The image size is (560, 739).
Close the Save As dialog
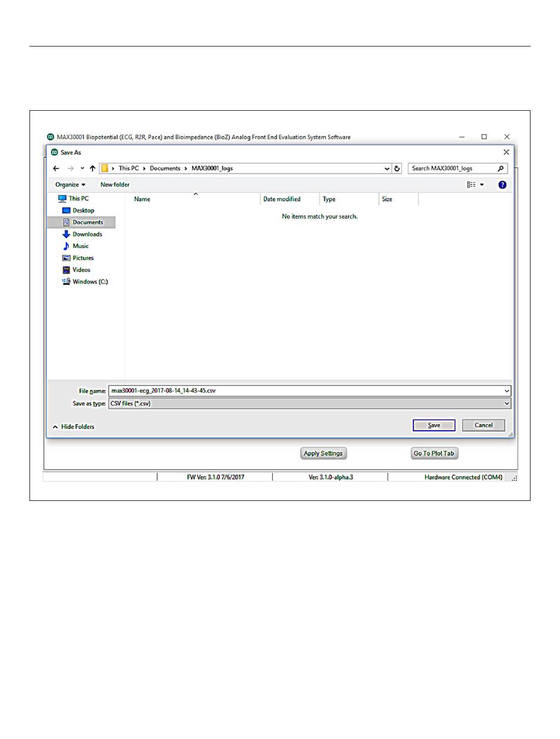click(506, 152)
